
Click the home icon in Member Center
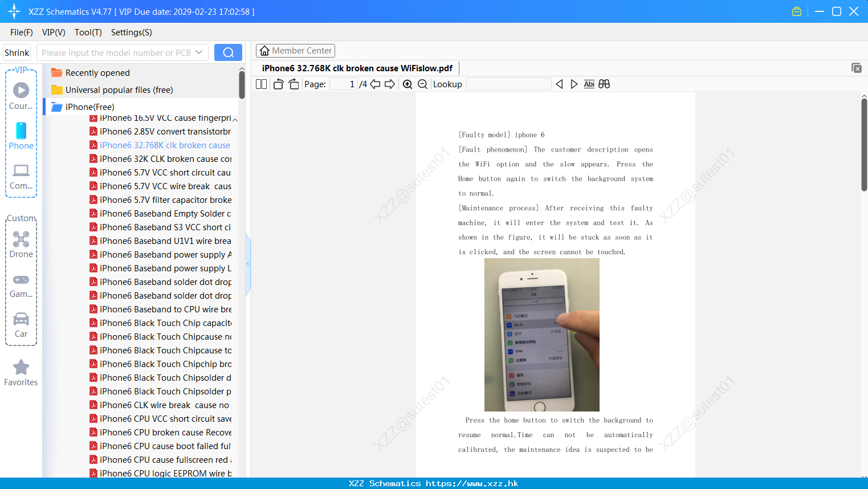click(264, 51)
